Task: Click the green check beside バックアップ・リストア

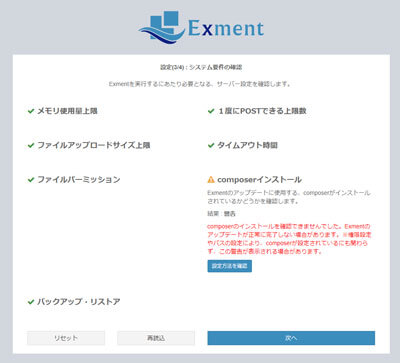Action: tap(31, 302)
